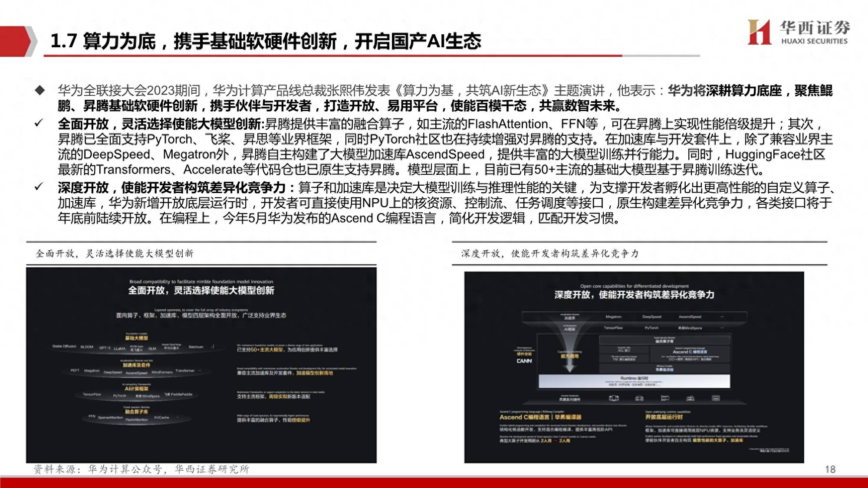This screenshot has height=488, width=868.
Task: Click gold heading 基础大模型 in left diagram
Action: pyautogui.click(x=136, y=338)
